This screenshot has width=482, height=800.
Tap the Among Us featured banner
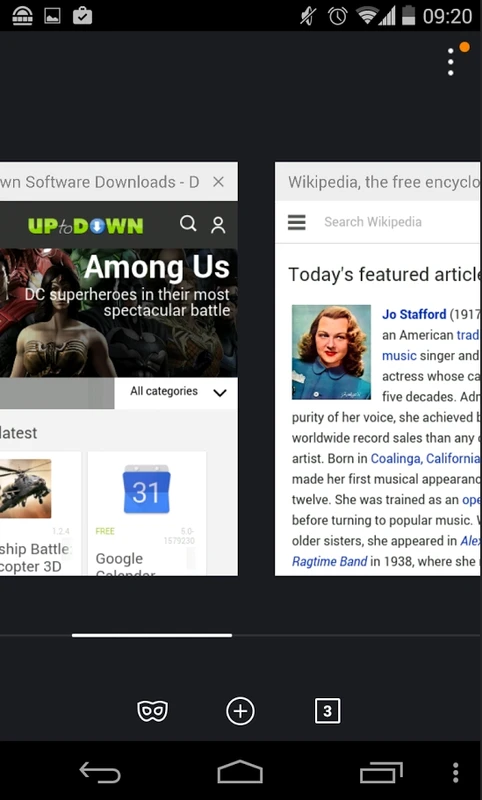tap(118, 313)
